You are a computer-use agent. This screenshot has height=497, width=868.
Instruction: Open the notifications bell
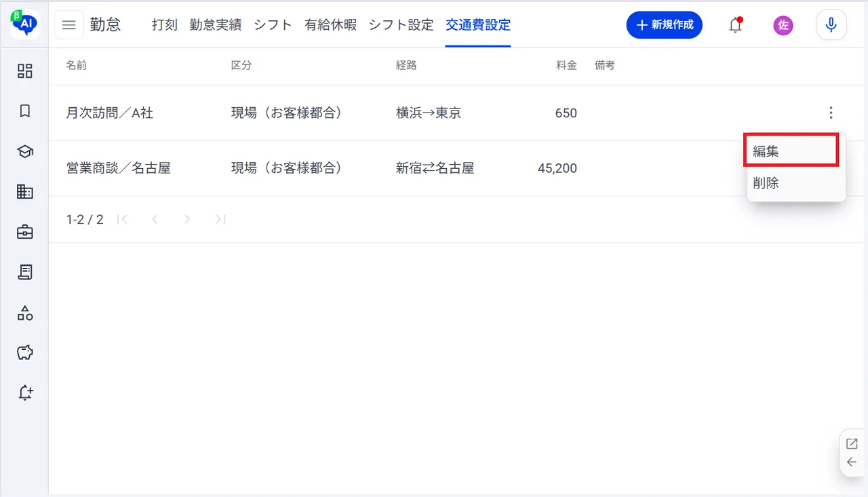coord(735,25)
